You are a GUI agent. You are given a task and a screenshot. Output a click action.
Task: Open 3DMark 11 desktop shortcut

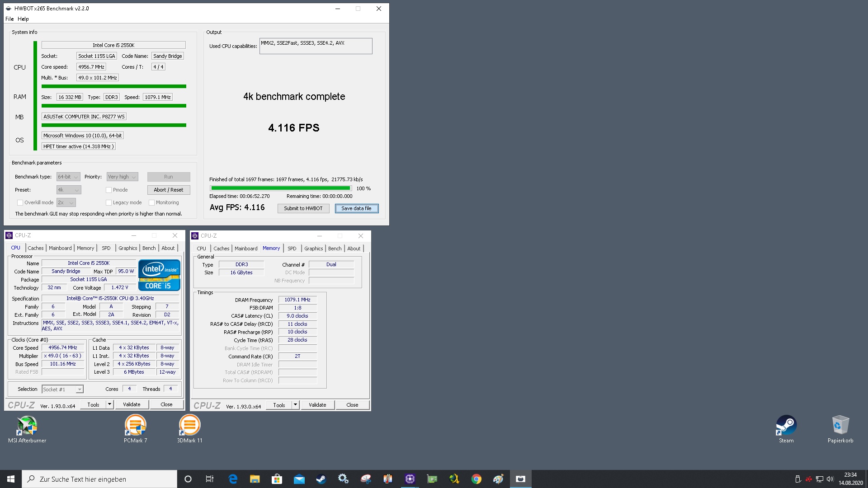(189, 429)
